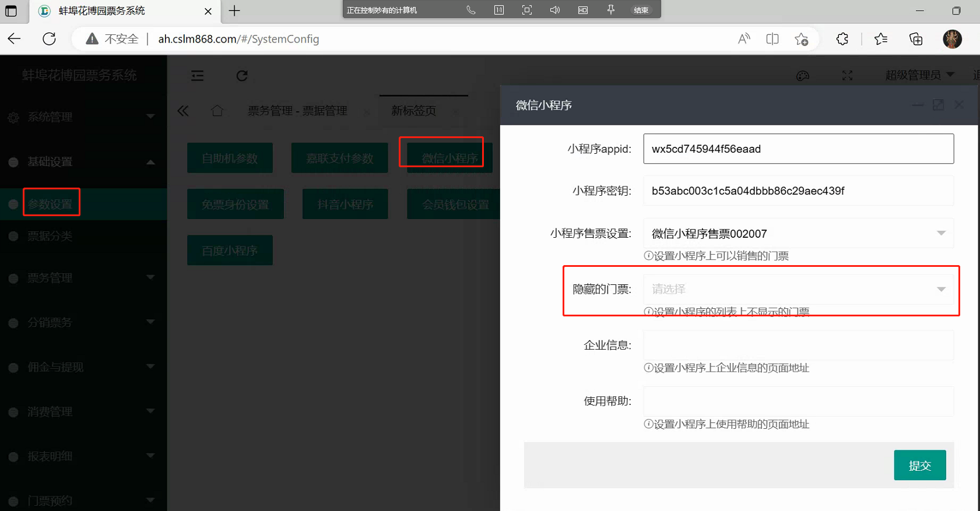The image size is (980, 511).
Task: Click the in-app refresh icon
Action: tap(242, 76)
